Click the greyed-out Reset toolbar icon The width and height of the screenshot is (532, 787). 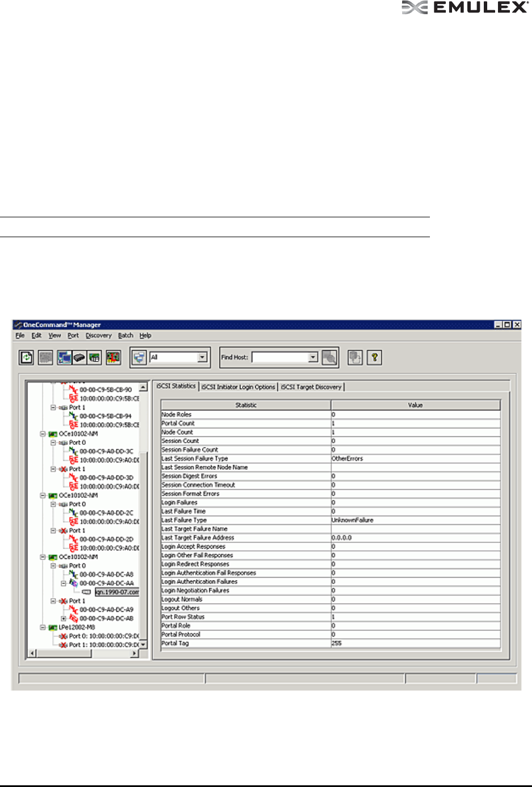click(x=45, y=357)
